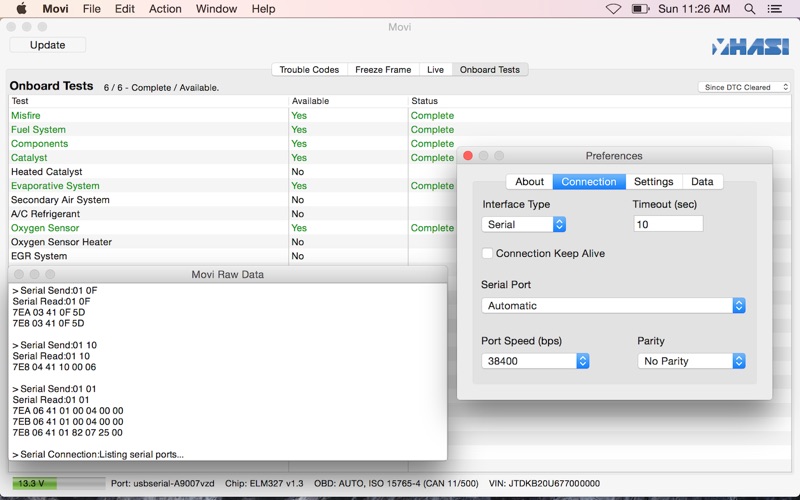This screenshot has height=500, width=800.
Task: Select the Catalyst test row
Action: coord(233,158)
